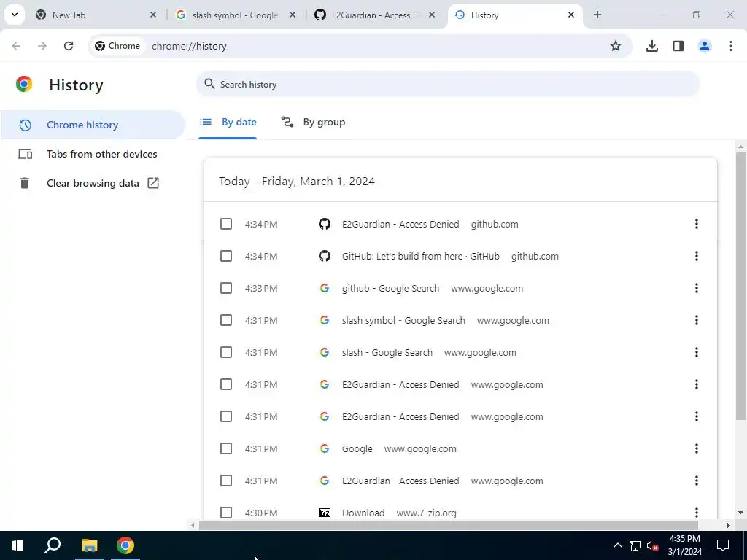
Task: Open actions menu for slash - Google Search
Action: (x=697, y=352)
